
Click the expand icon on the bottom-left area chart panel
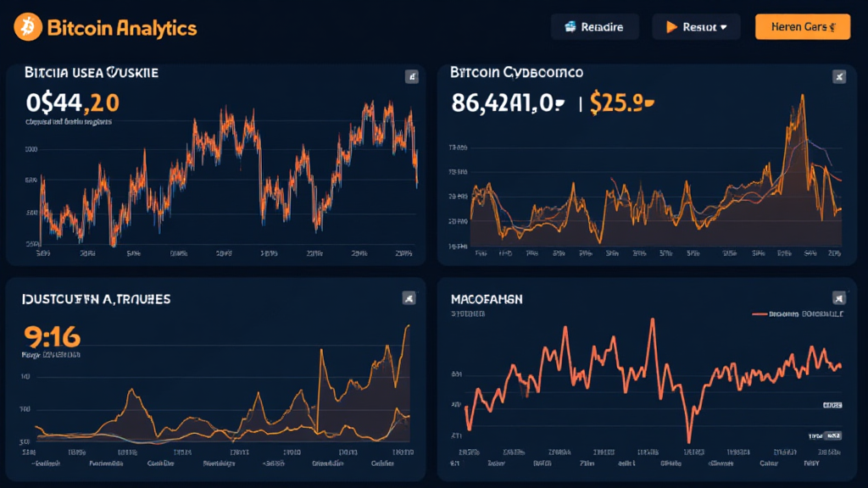tap(409, 297)
